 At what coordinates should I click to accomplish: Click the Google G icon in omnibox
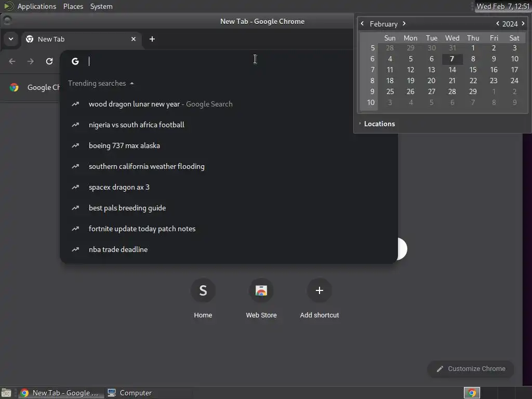75,61
